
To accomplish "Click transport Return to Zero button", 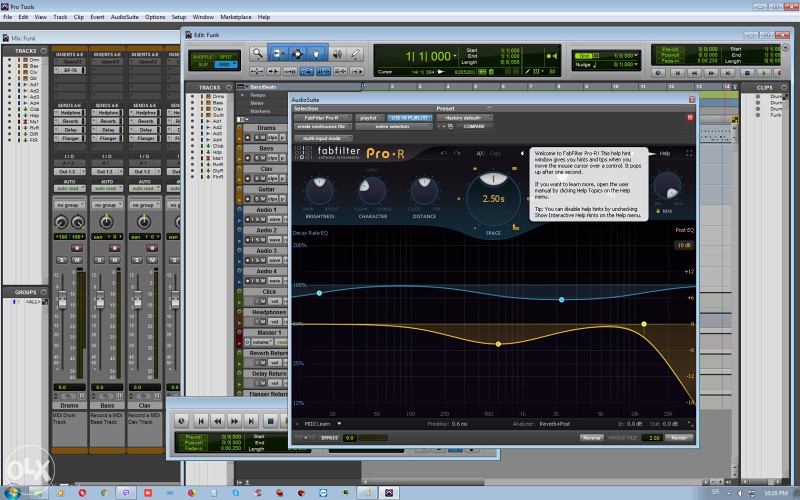I will tap(201, 421).
